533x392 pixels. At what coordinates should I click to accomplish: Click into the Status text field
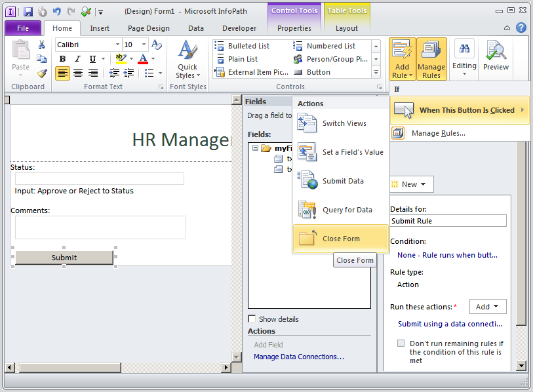[99, 178]
